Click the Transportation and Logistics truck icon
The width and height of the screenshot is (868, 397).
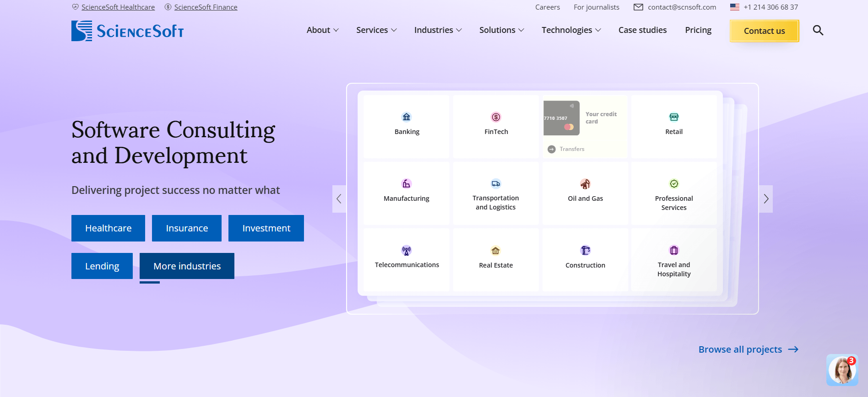click(496, 184)
